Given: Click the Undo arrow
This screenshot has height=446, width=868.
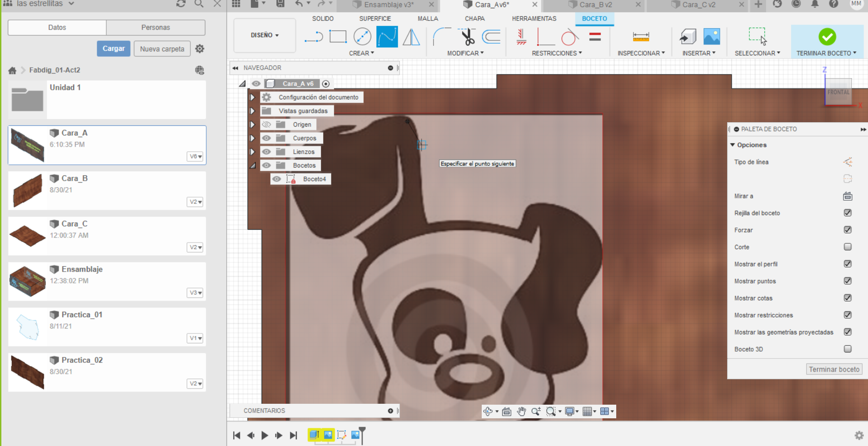Looking at the screenshot, I should [299, 4].
